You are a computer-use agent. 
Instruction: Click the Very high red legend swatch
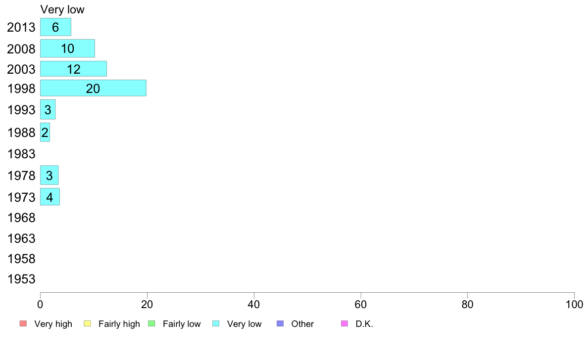tap(23, 323)
